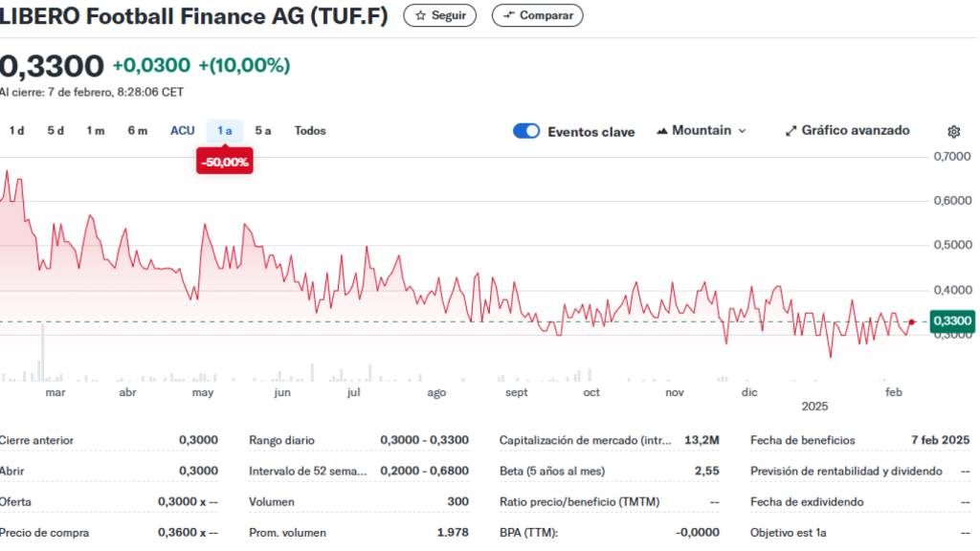This screenshot has width=980, height=551.
Task: Click the -50,00% performance badge
Action: point(225,163)
